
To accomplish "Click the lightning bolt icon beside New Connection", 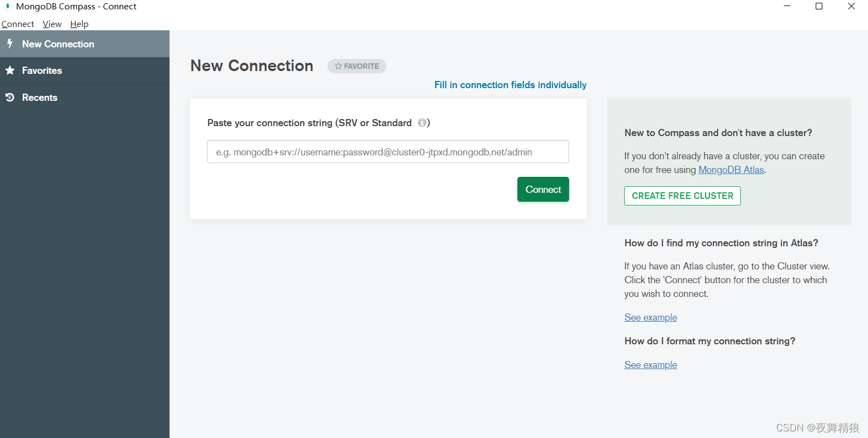I will tap(10, 44).
